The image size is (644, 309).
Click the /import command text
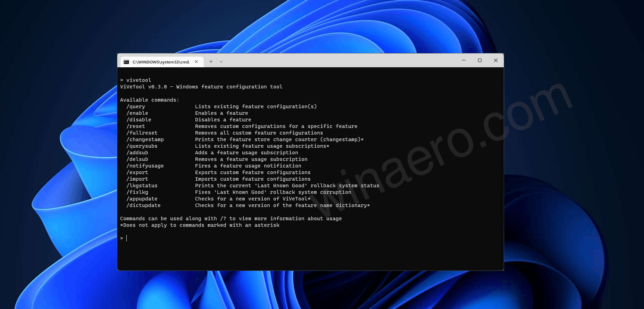(x=137, y=179)
